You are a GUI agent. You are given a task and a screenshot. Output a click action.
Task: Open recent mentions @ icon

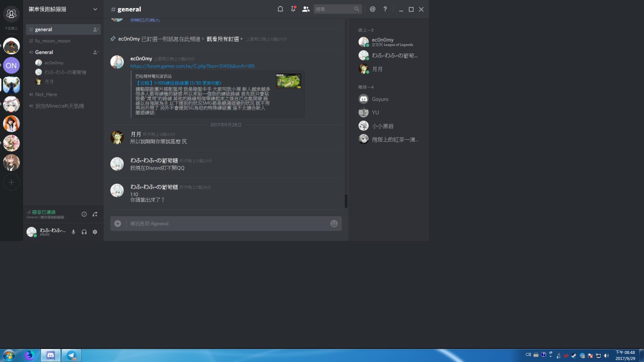click(x=372, y=9)
